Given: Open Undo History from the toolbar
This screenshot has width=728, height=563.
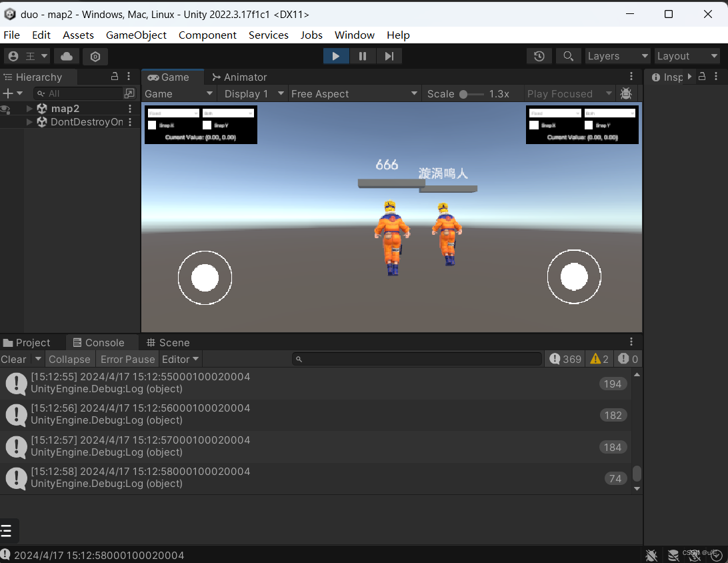Looking at the screenshot, I should (539, 56).
